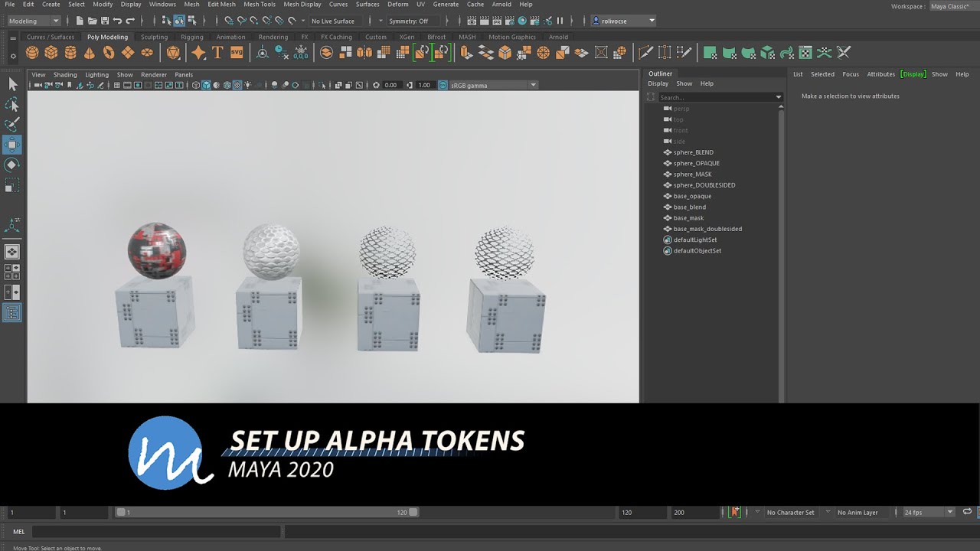This screenshot has height=551, width=980.
Task: Create a polygon torus from the shelf
Action: click(x=109, y=52)
